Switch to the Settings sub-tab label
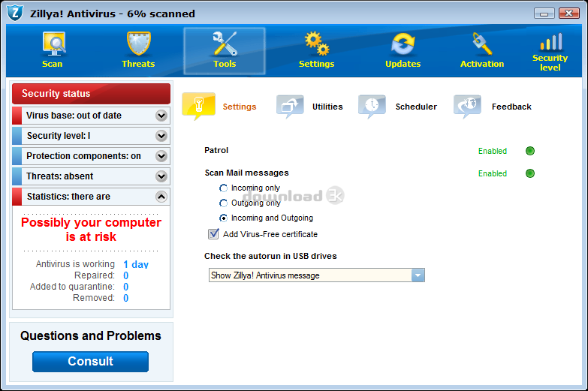 coord(240,107)
